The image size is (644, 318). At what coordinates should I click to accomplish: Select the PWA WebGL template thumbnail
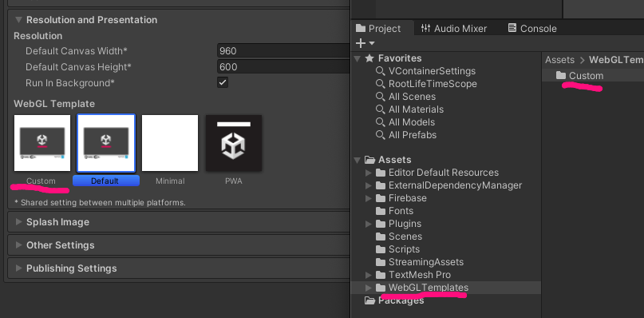pos(234,143)
